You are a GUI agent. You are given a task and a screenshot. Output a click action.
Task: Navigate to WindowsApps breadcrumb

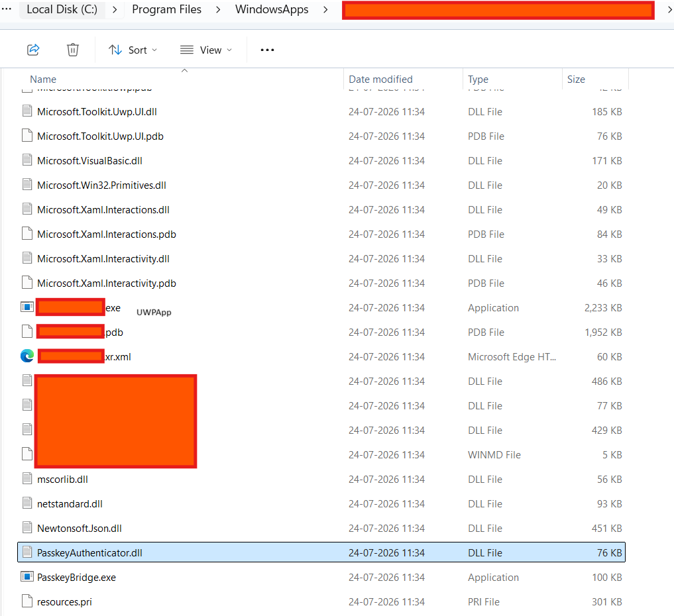pos(272,9)
